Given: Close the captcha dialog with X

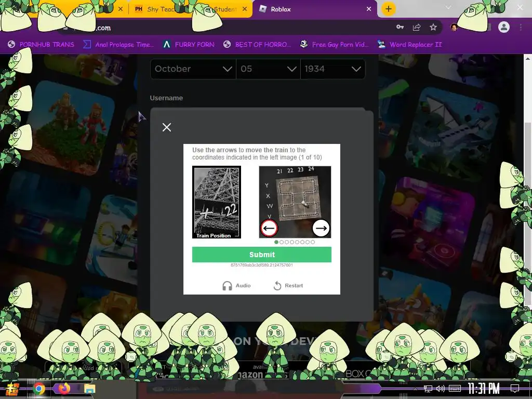Looking at the screenshot, I should tap(167, 127).
